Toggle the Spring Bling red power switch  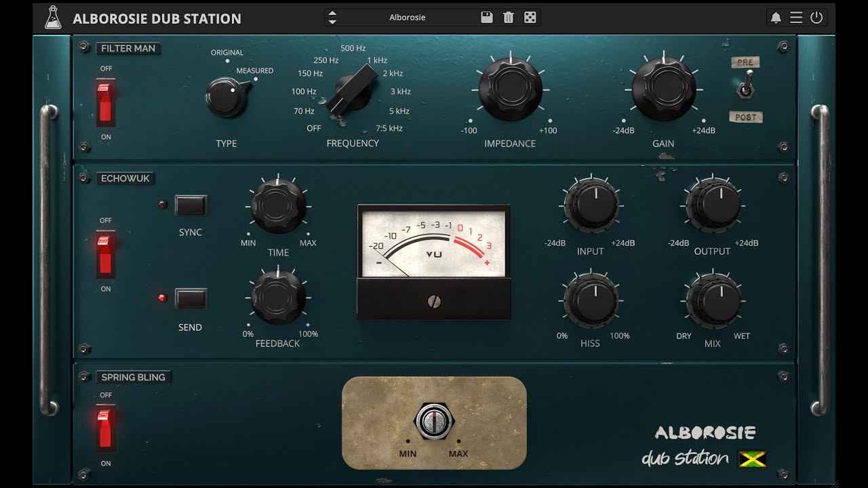click(105, 428)
